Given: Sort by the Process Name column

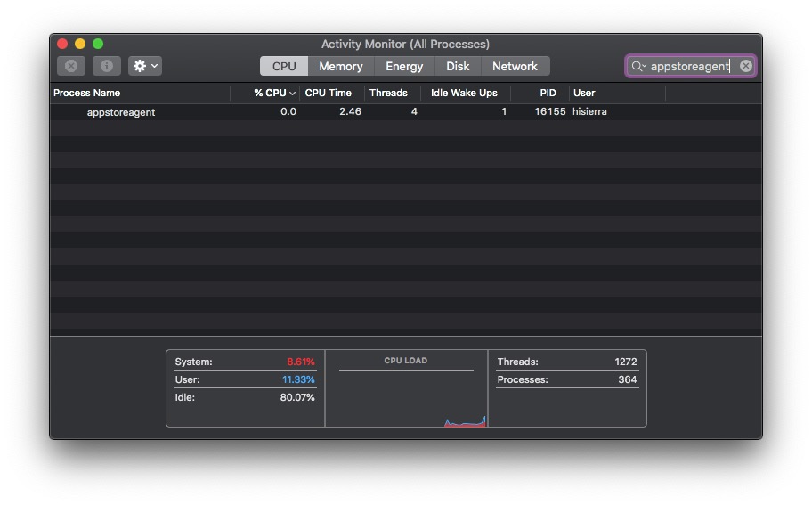Looking at the screenshot, I should click(x=140, y=93).
